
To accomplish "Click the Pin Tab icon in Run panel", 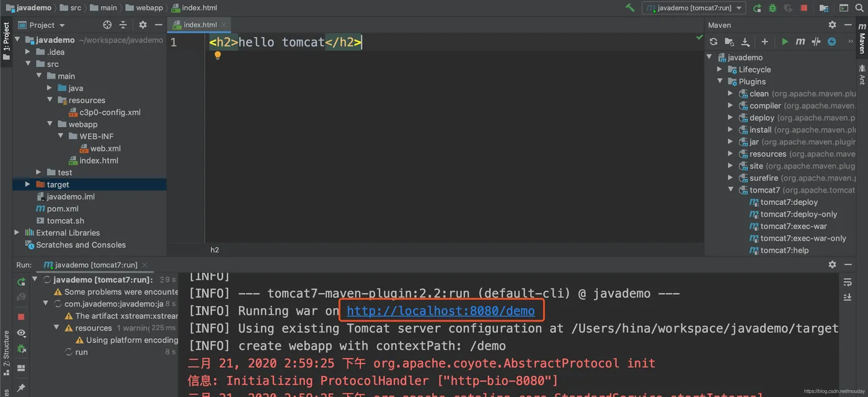I will (x=21, y=388).
